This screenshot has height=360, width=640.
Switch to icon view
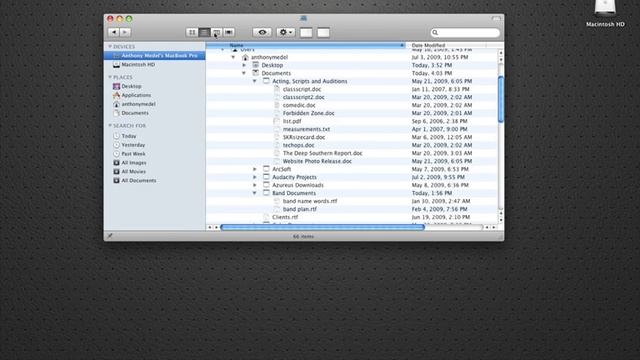pyautogui.click(x=192, y=32)
